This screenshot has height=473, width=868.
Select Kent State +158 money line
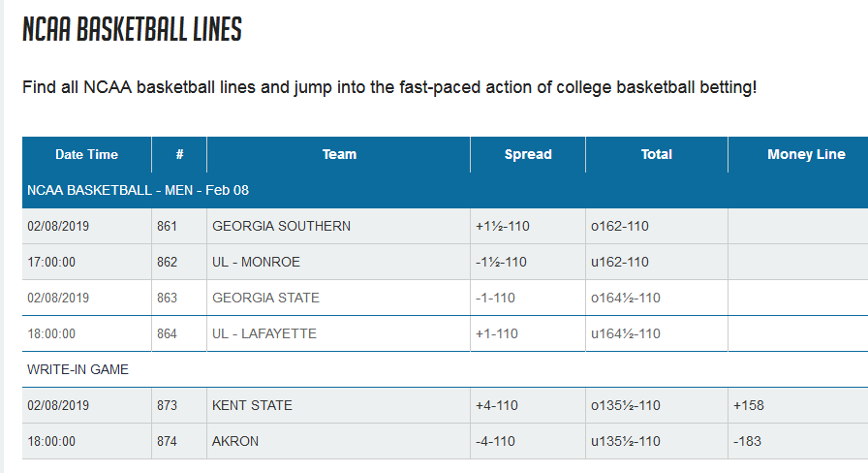click(749, 405)
